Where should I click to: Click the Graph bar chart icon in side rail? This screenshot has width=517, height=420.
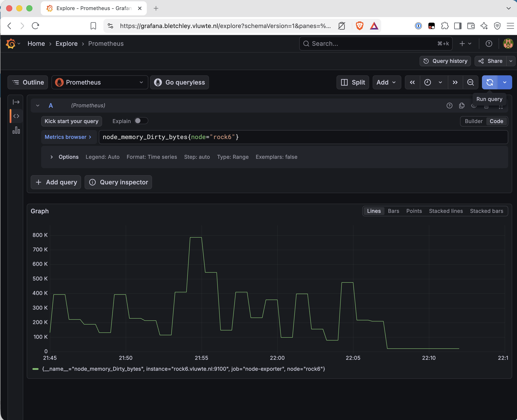click(x=16, y=130)
